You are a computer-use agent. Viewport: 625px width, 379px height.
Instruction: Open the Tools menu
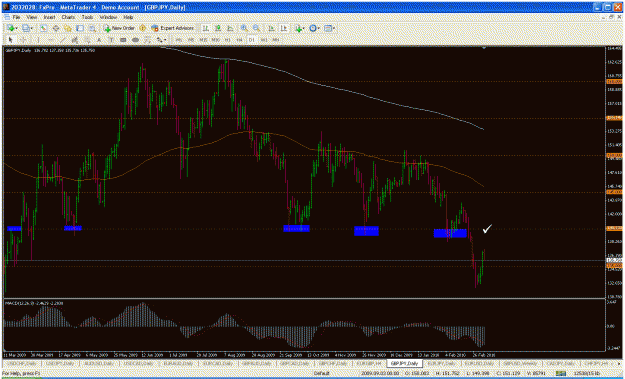(x=87, y=18)
